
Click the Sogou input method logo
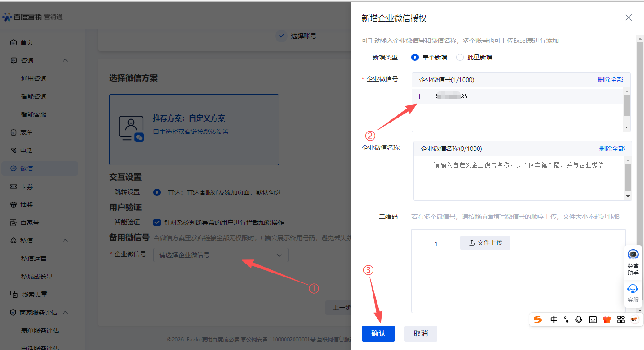point(538,319)
